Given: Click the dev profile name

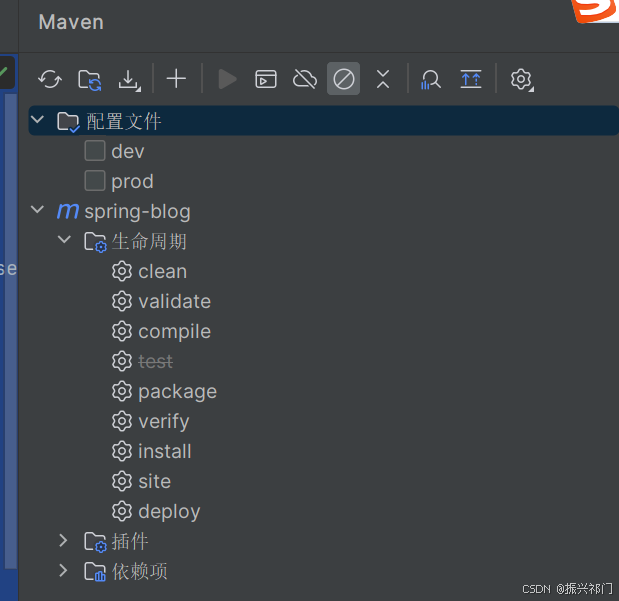Looking at the screenshot, I should pyautogui.click(x=128, y=152).
